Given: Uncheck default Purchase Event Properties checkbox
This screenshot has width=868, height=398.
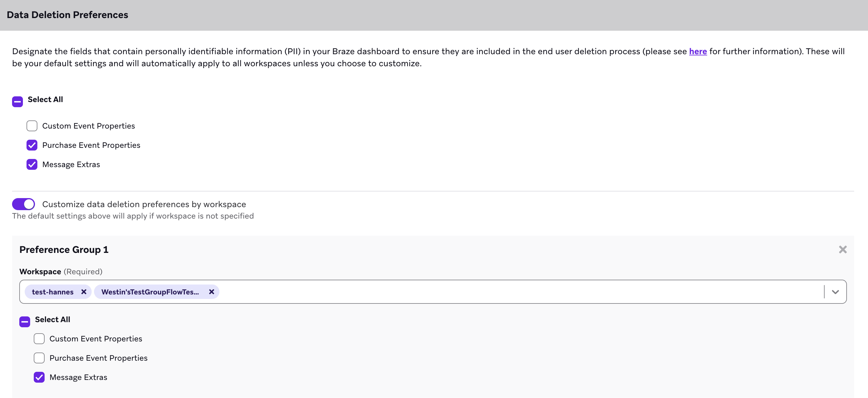Looking at the screenshot, I should (x=32, y=145).
